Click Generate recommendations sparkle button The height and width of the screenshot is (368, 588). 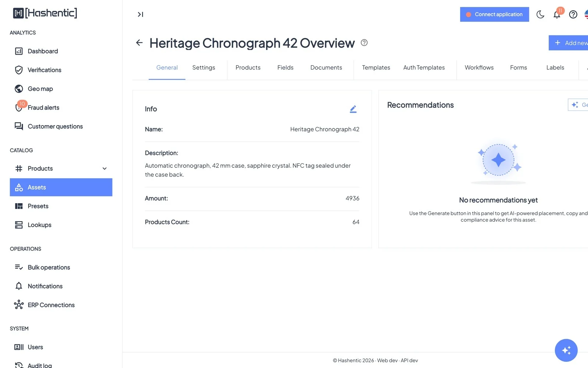[578, 105]
